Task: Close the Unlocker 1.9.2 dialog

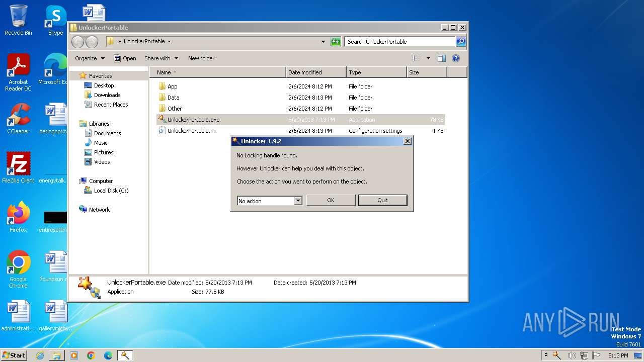Action: coord(408,141)
